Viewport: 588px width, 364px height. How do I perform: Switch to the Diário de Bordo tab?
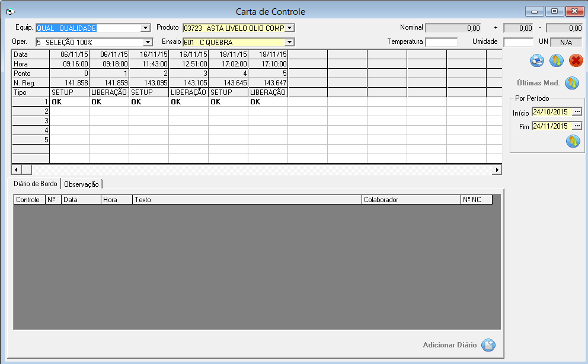point(35,184)
